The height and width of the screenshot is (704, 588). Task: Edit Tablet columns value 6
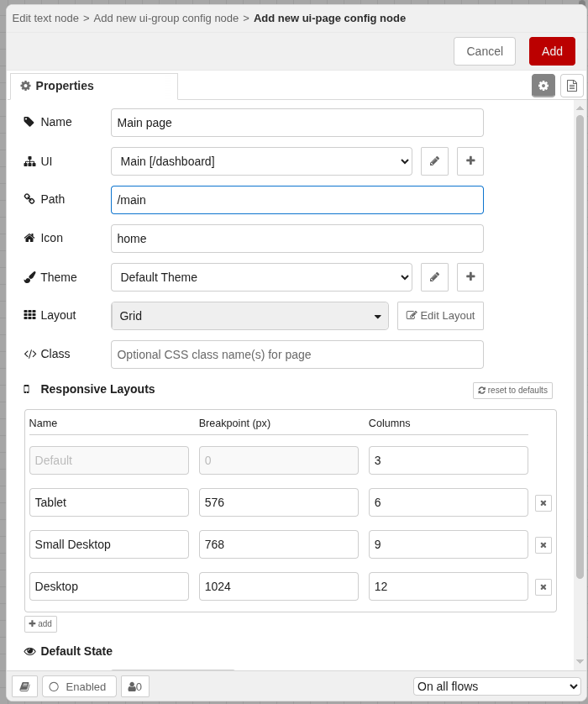click(x=448, y=502)
